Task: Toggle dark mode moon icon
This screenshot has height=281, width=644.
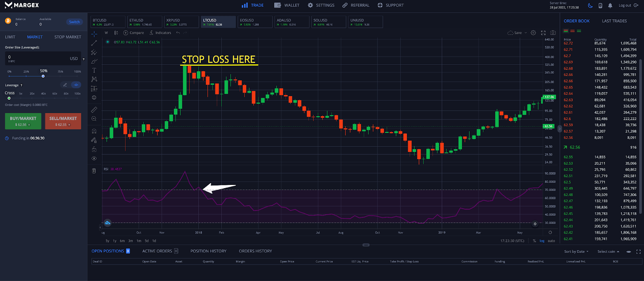Action: [590, 5]
